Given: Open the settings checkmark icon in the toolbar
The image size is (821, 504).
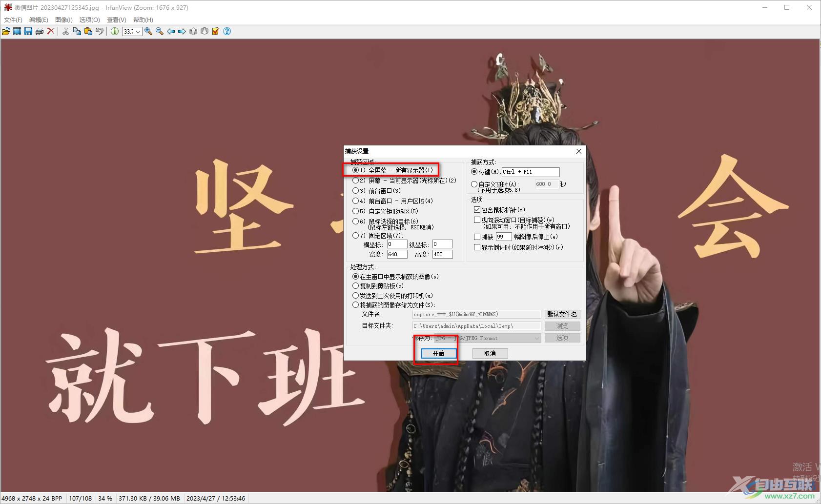Looking at the screenshot, I should point(216,31).
